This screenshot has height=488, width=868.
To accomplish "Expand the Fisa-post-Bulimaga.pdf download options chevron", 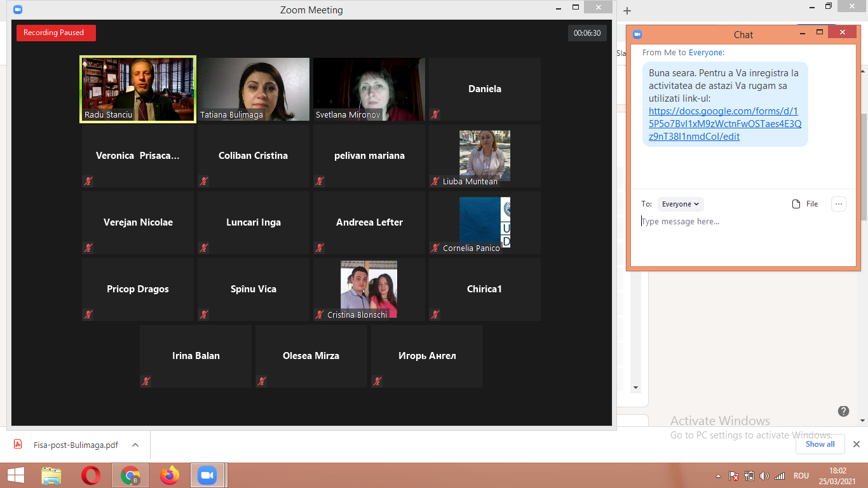I will coord(135,445).
